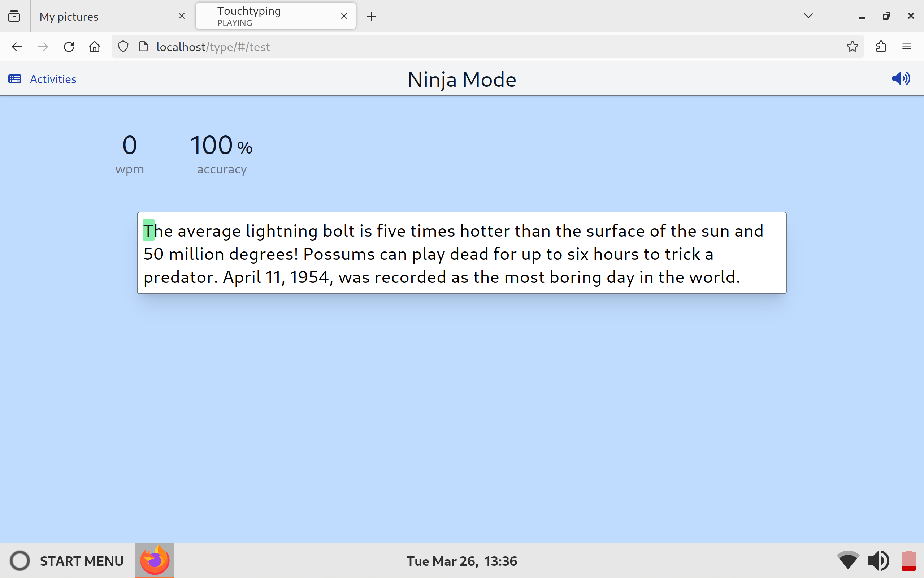The width and height of the screenshot is (924, 578).
Task: Click the typing text passage box
Action: [461, 253]
